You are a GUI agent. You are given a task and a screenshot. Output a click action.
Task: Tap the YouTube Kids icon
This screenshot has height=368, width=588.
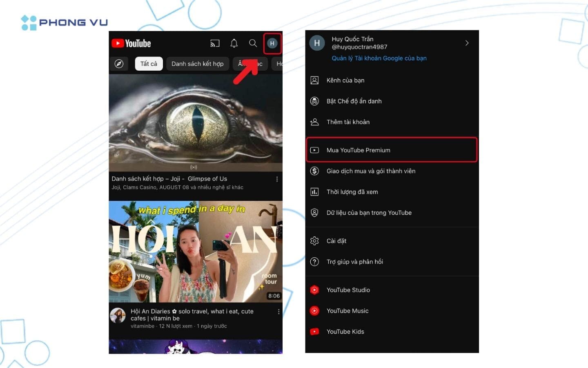coord(314,332)
